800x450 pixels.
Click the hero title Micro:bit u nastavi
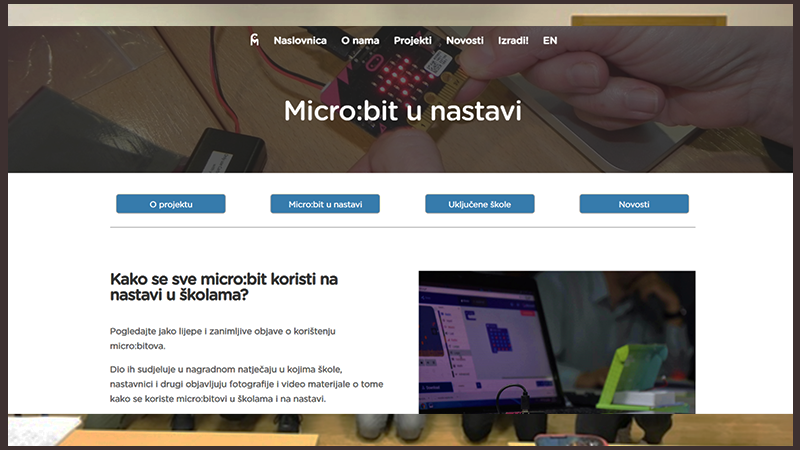point(402,111)
